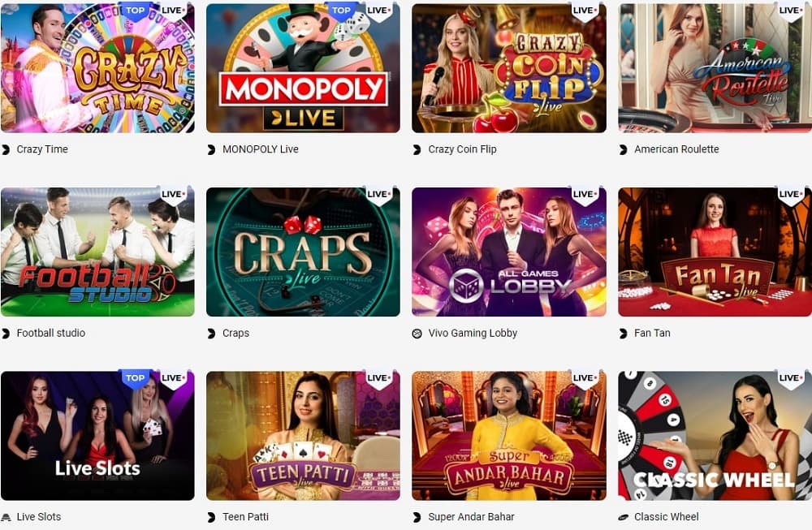Click the Vivo Gaming Lobby provider icon
Image resolution: width=812 pixels, height=530 pixels.
[417, 334]
